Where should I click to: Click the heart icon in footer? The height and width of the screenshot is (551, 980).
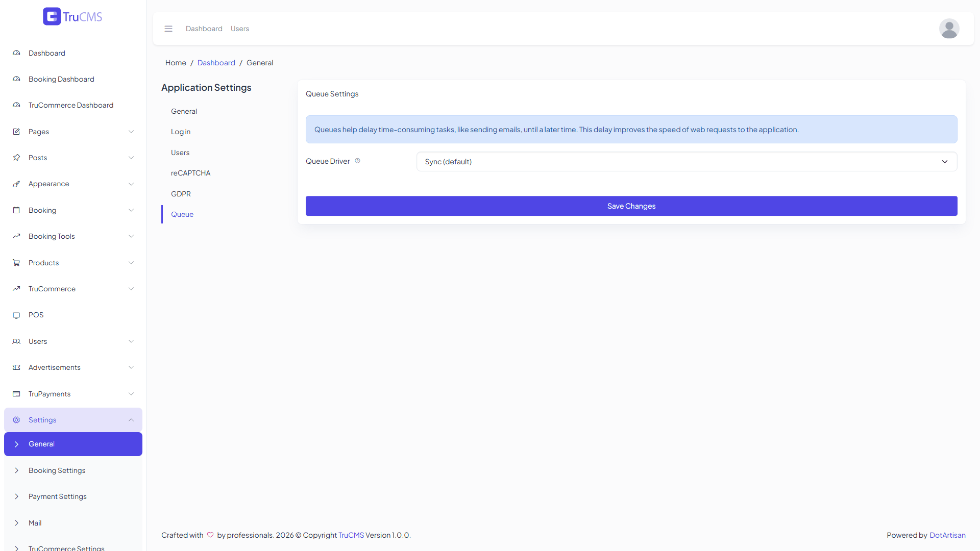click(210, 535)
